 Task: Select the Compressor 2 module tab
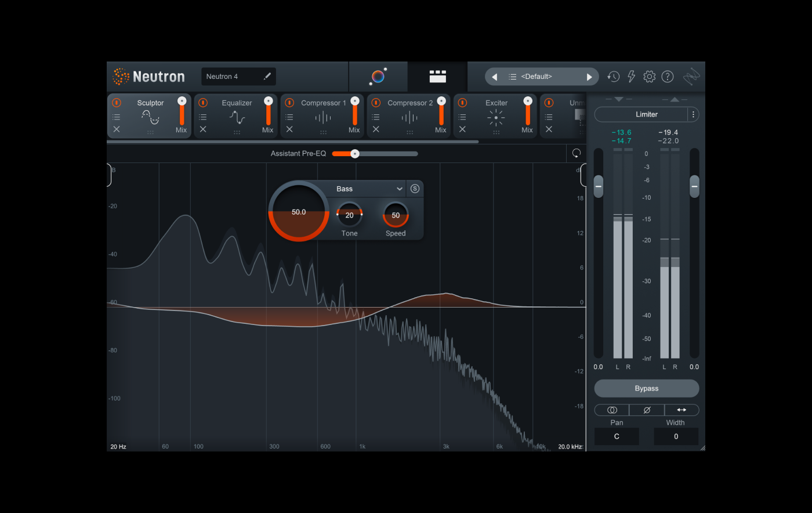point(409,116)
